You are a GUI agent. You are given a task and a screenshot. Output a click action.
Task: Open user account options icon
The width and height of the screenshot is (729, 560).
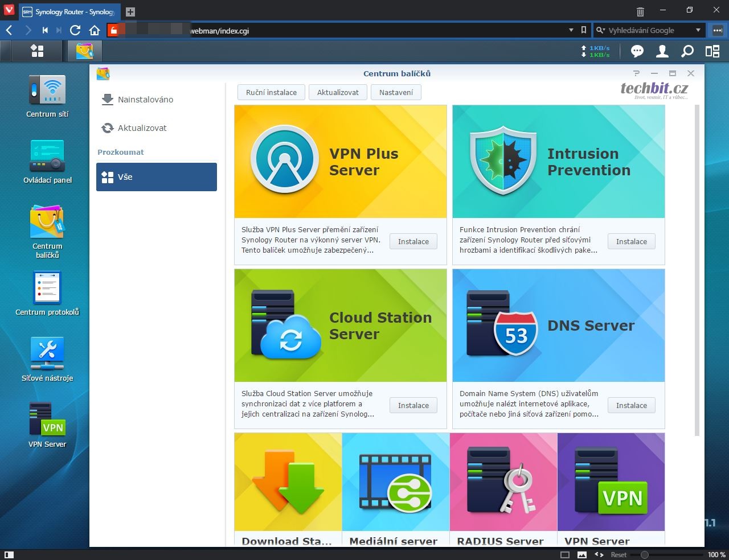pyautogui.click(x=662, y=52)
